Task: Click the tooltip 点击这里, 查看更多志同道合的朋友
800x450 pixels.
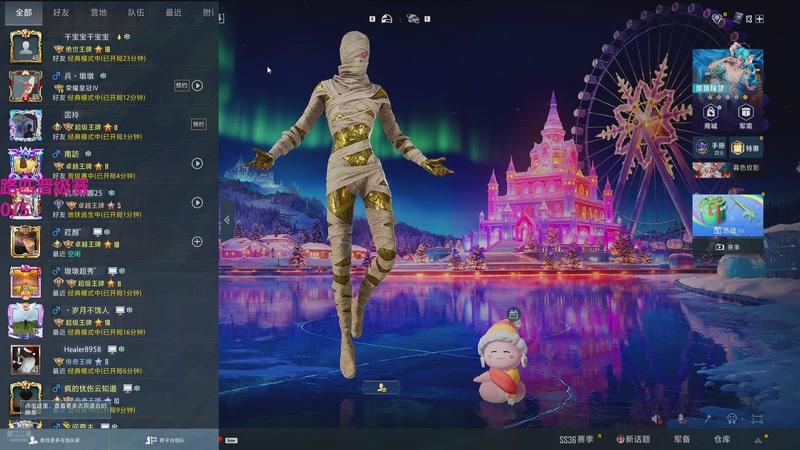Action: tap(66, 409)
